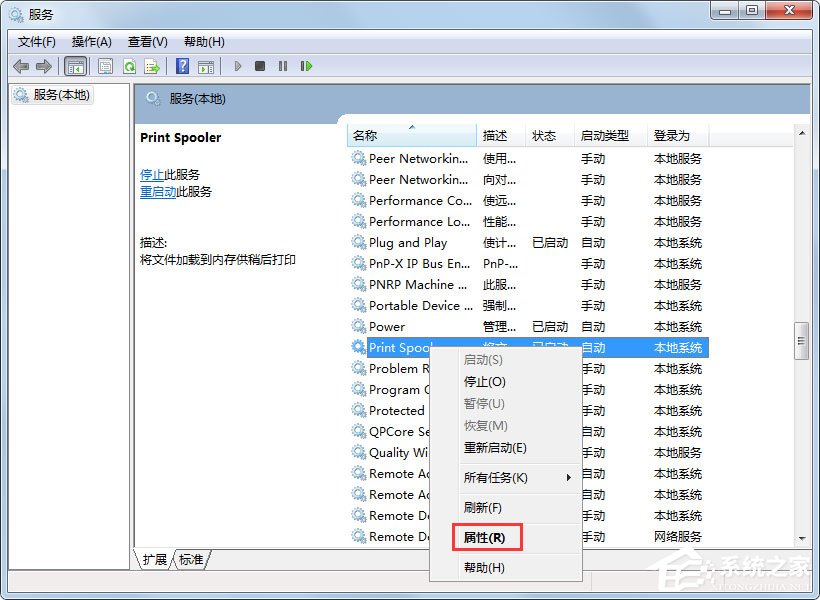Image resolution: width=820 pixels, height=600 pixels.
Task: Start the service using the play toolbar icon
Action: tap(237, 66)
